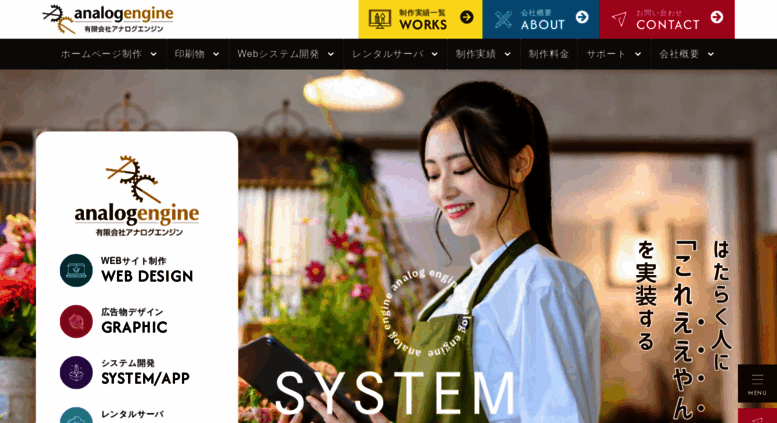Expand the Webシステム開発 dropdown chevron
This screenshot has width=777, height=423.
click(x=331, y=54)
